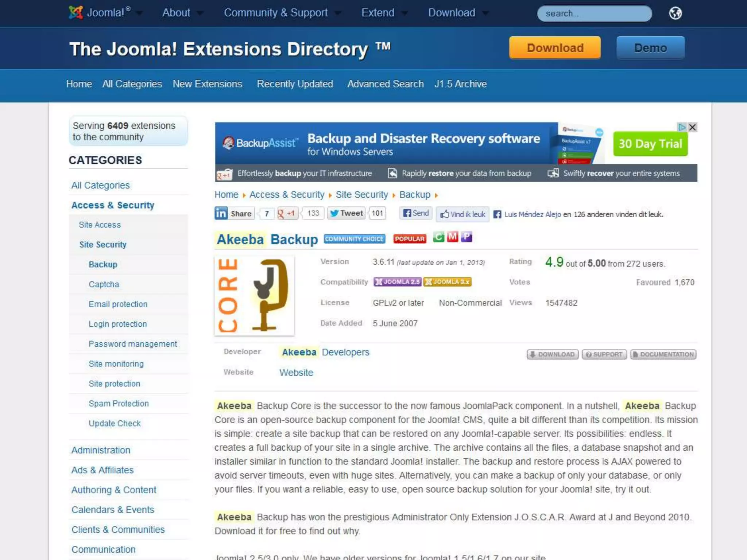The width and height of the screenshot is (747, 560).
Task: Click the Akeeba Backup CORE logo thumbnail
Action: coord(254,296)
